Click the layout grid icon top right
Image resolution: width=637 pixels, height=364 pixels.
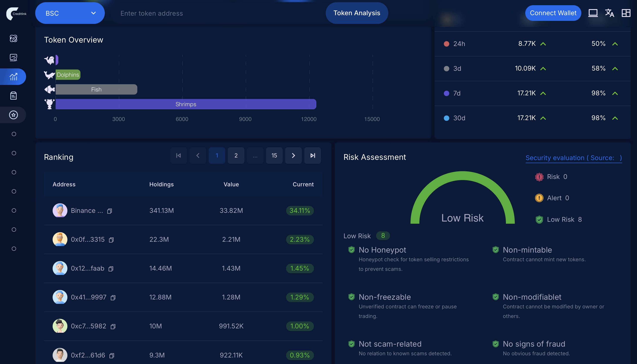coord(626,13)
